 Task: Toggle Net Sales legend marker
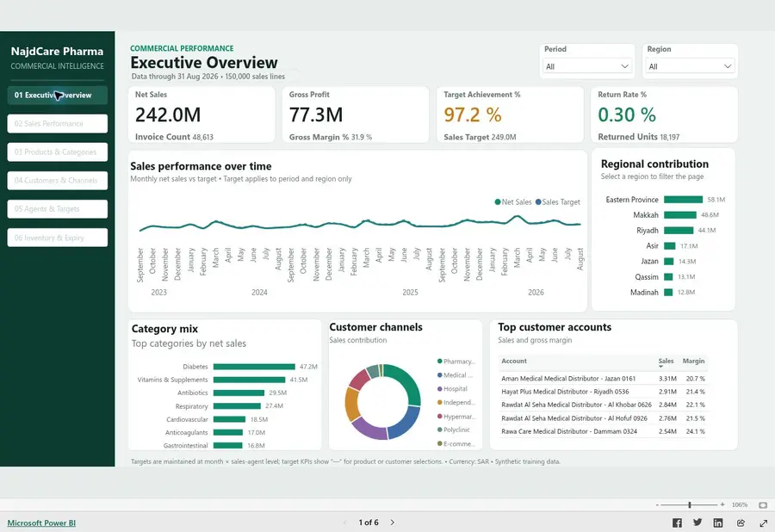(497, 202)
